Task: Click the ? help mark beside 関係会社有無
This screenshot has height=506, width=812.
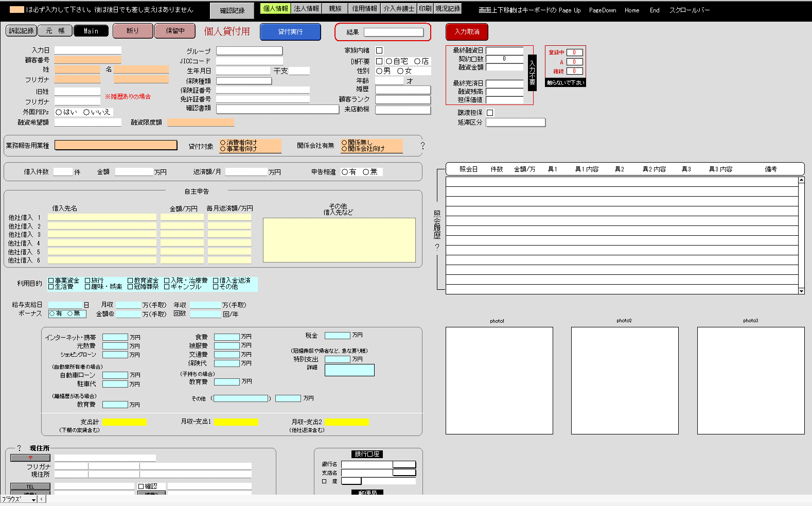Action: pyautogui.click(x=423, y=146)
